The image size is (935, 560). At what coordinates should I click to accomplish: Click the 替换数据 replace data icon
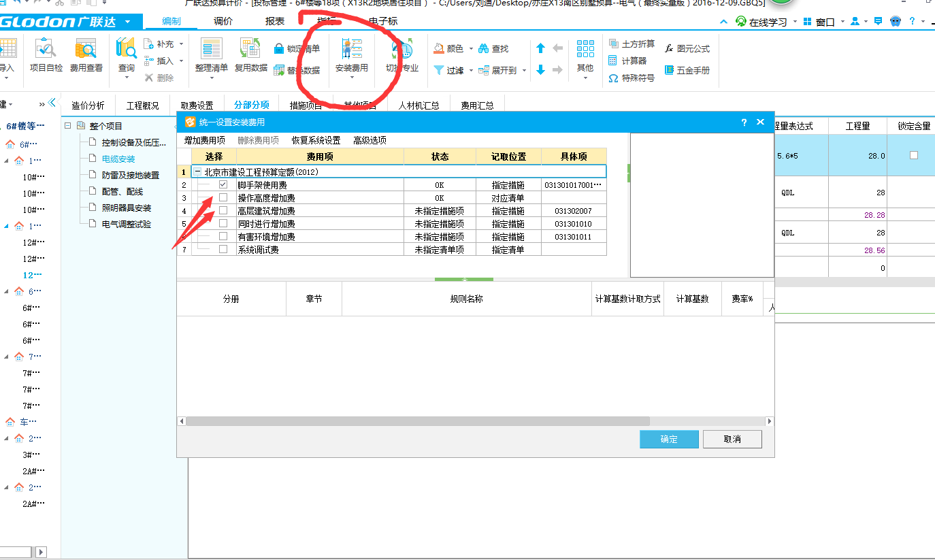(x=279, y=70)
